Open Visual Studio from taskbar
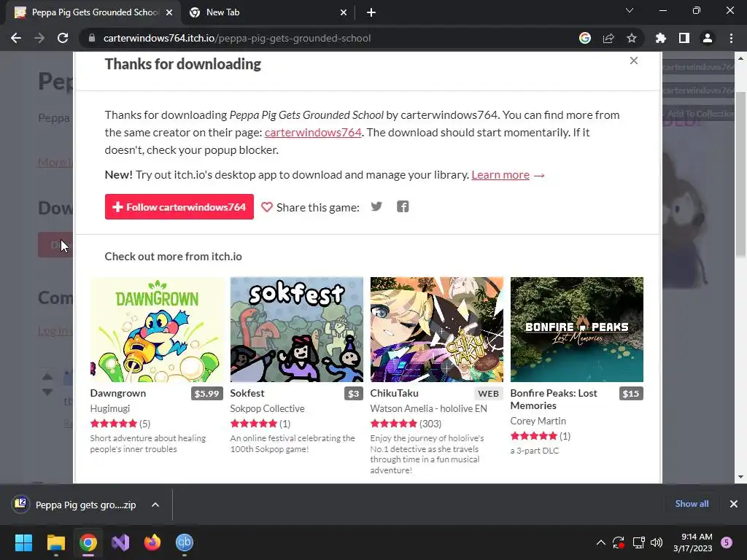This screenshot has height=560, width=747. coord(120,542)
